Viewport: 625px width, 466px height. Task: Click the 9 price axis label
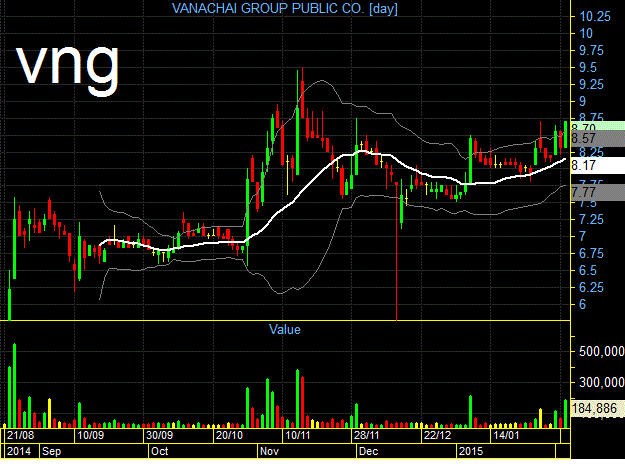pyautogui.click(x=582, y=102)
